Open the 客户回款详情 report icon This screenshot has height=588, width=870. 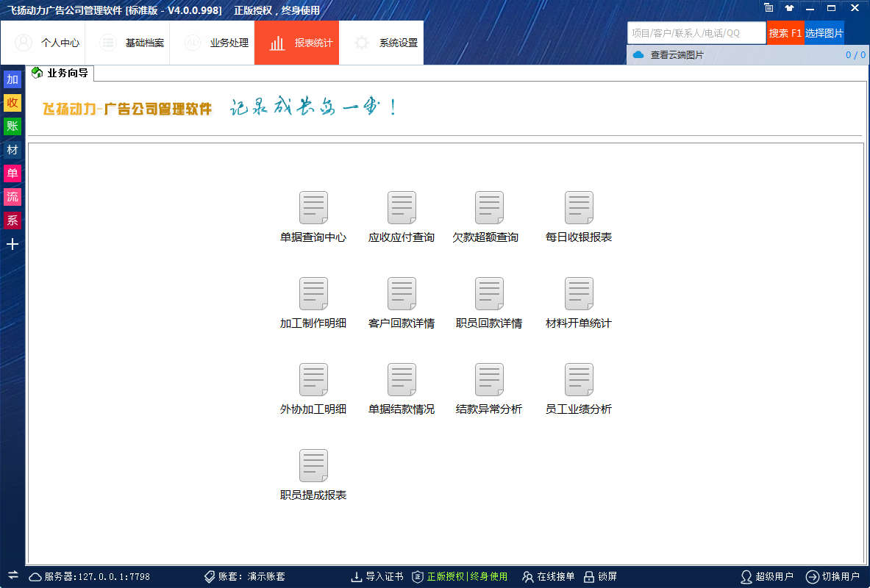402,294
